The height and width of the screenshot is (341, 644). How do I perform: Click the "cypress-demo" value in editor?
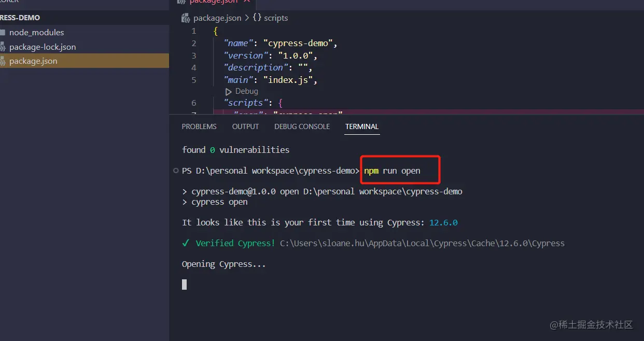[x=298, y=43]
